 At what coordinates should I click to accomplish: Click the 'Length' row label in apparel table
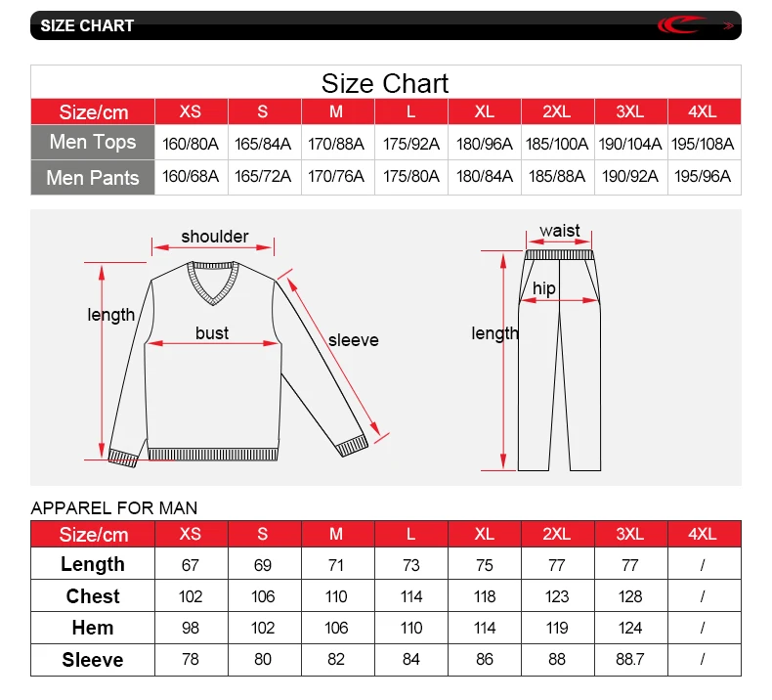point(93,564)
